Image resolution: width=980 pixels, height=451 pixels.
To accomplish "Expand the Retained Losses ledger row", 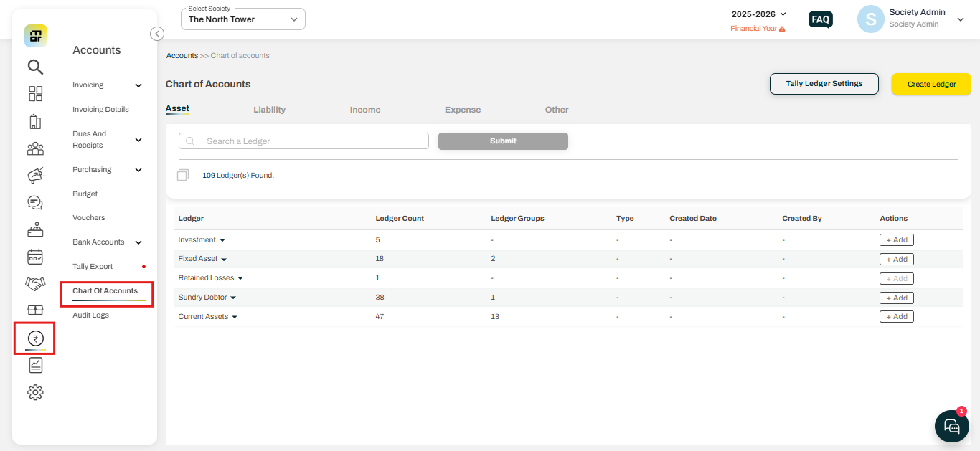I will point(240,278).
